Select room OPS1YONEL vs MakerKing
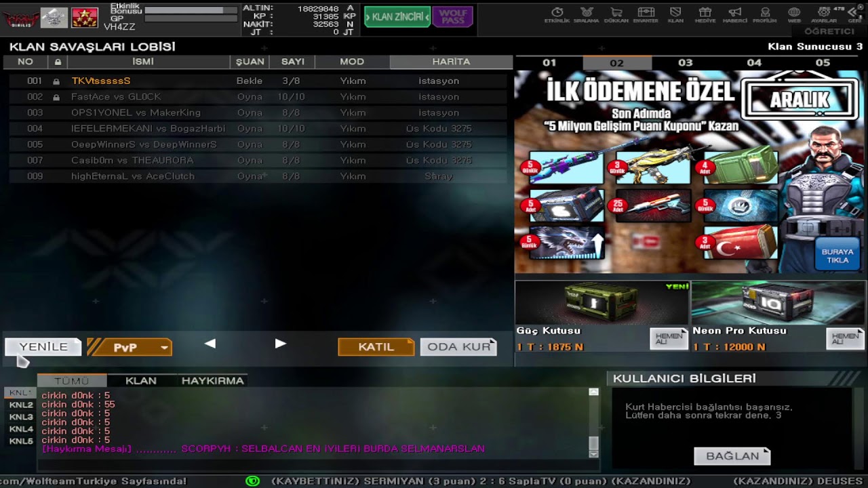The width and height of the screenshot is (868, 488). [258, 113]
